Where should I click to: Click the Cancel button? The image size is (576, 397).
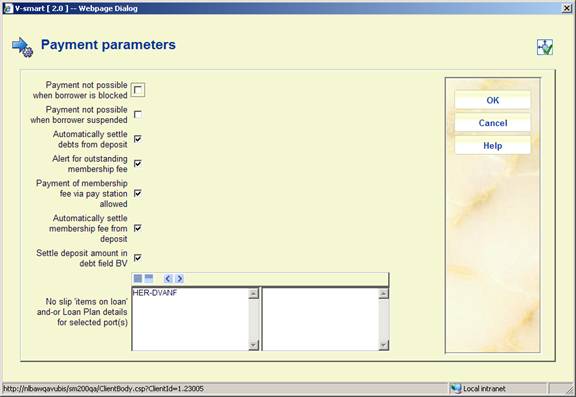click(x=493, y=123)
